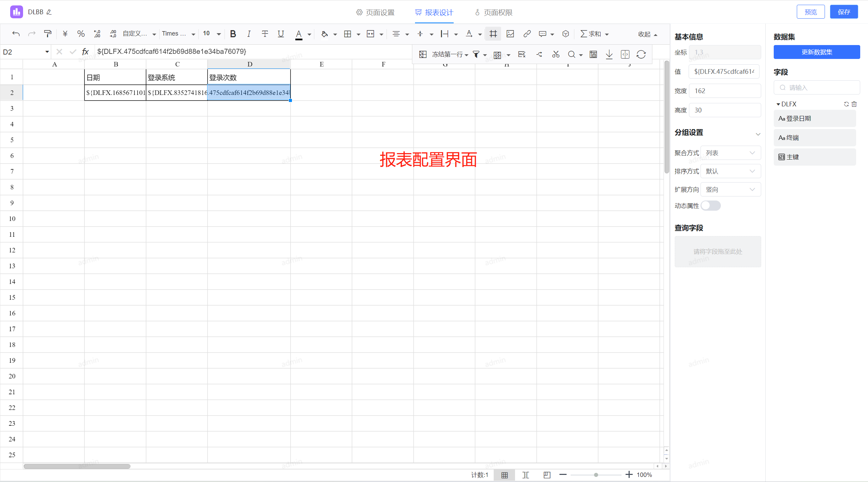Decrease decimal places
Viewport: 868px width, 482px height.
97,34
